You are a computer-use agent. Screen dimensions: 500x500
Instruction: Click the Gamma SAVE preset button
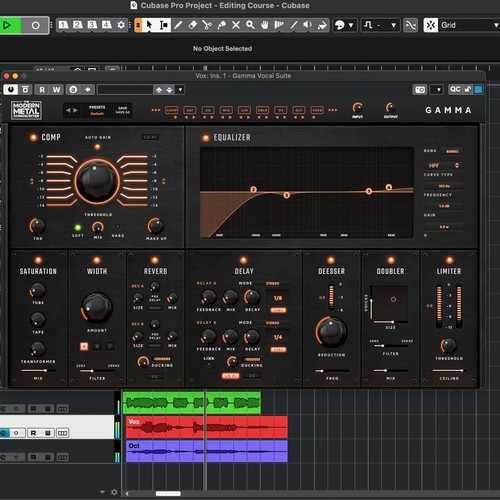(x=123, y=108)
